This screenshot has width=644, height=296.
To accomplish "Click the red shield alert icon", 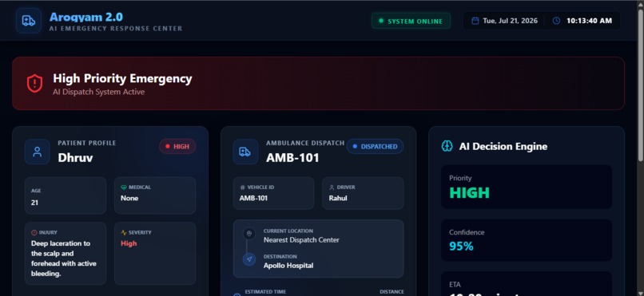I will 35,84.
